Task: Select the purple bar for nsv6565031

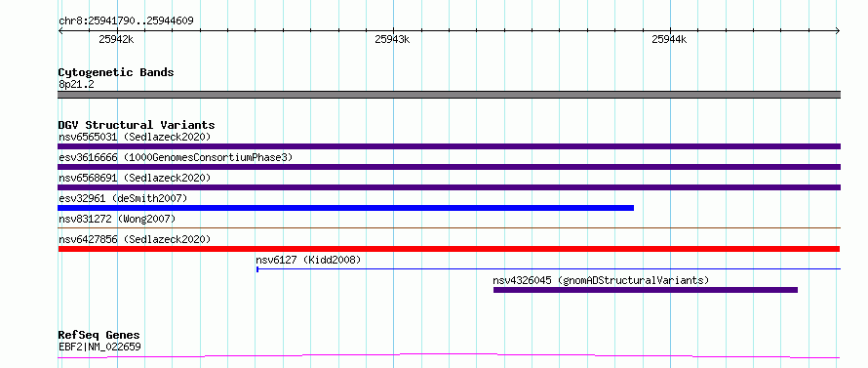Action: coord(449,146)
